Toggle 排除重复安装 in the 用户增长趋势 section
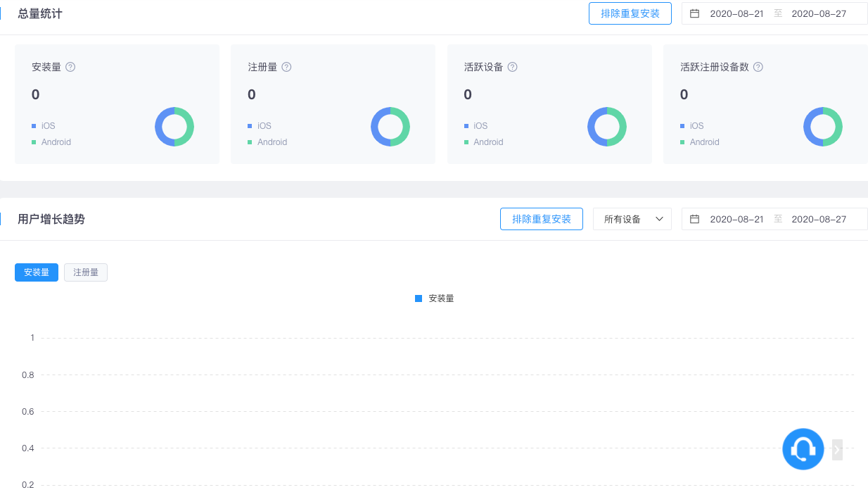 point(541,218)
